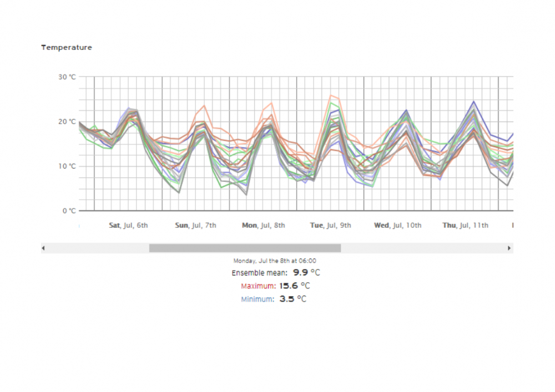Click the red Maximum label
555x392 pixels.
click(x=258, y=286)
